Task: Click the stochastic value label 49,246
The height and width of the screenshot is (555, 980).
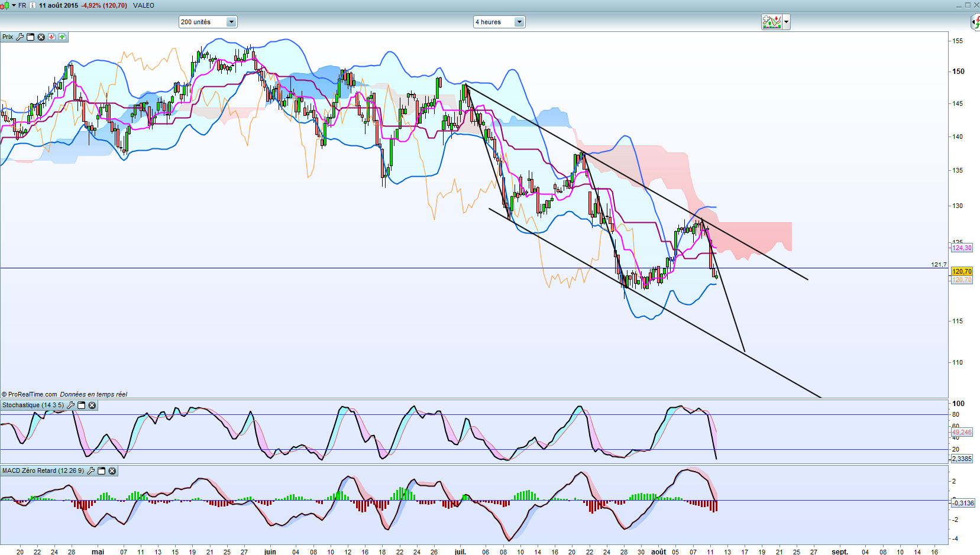Action: coord(962,432)
